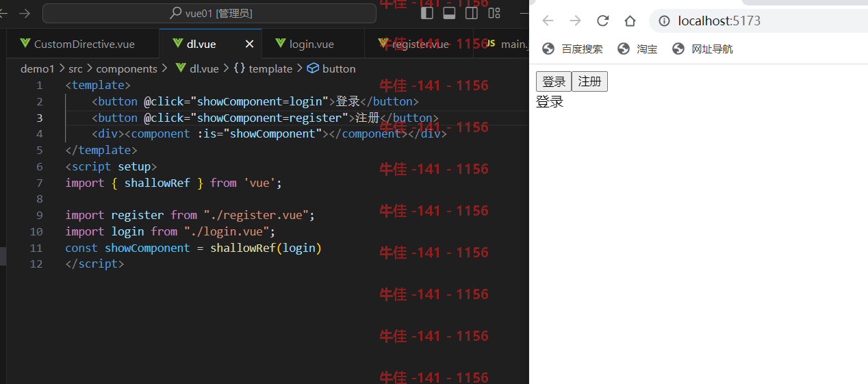The height and width of the screenshot is (384, 868).
Task: Open the main.js tab
Action: pyautogui.click(x=507, y=44)
